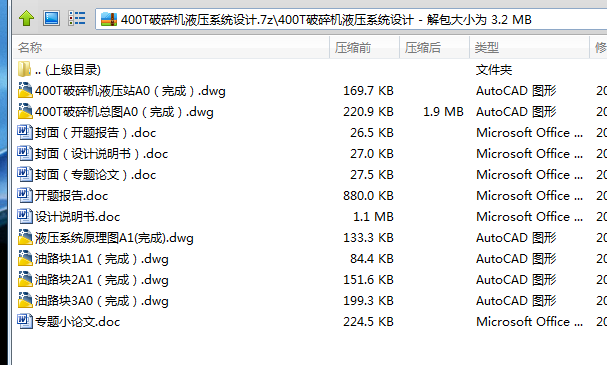Select the 400T破碎机液压站A0 dwg file icon
The width and height of the screenshot is (607, 365).
pos(25,91)
